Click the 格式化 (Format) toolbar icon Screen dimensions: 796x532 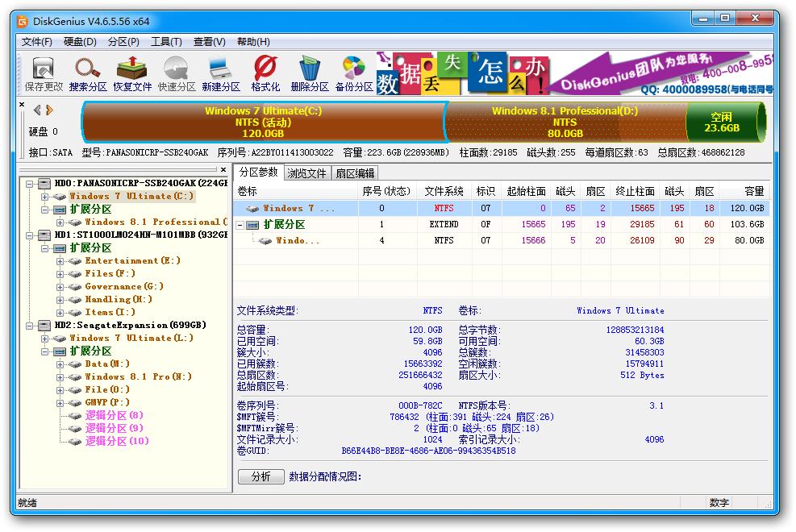(265, 73)
